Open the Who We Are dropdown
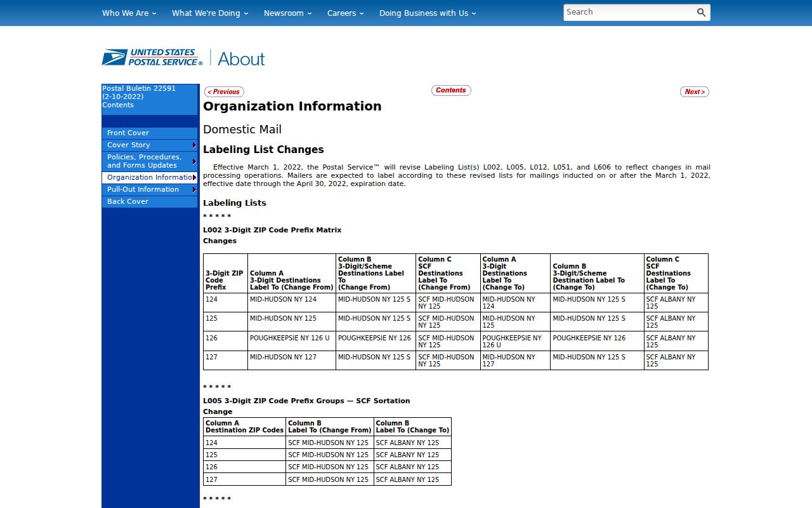Viewport: 812px width, 508px height. 129,13
